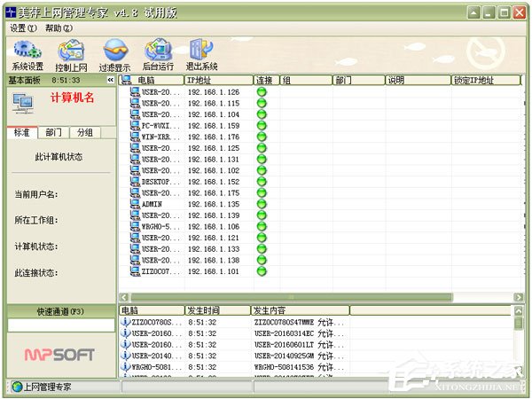
Task: Click the 快速通道 input field
Action: click(x=60, y=325)
